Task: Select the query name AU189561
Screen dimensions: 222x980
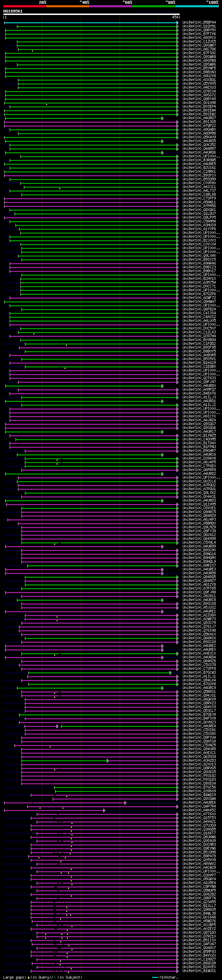Action: (13, 11)
